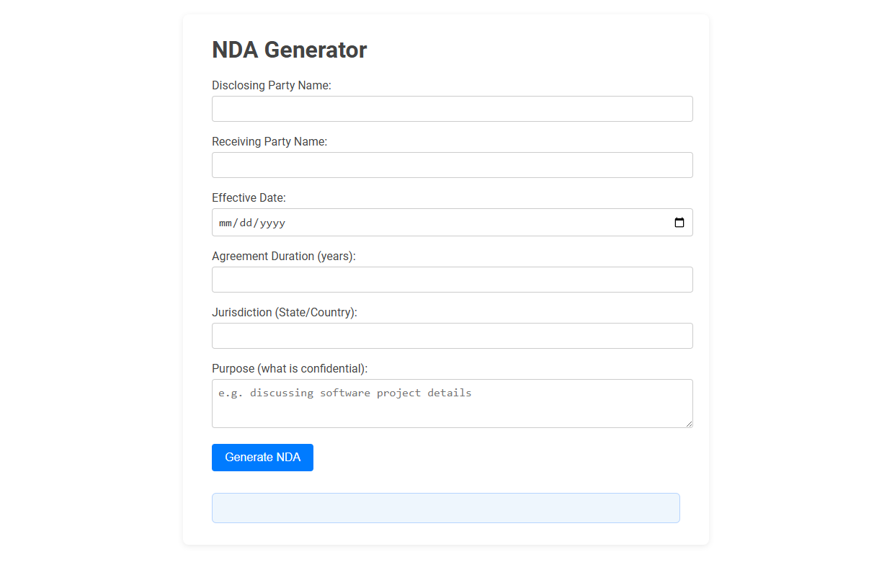Click the textarea resize grip handle
892x588 pixels.
coord(689,425)
